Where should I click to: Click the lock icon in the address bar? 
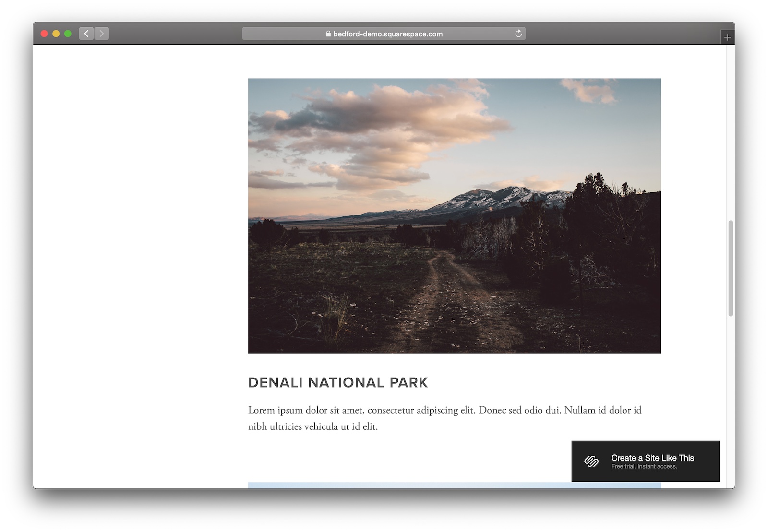pyautogui.click(x=328, y=34)
